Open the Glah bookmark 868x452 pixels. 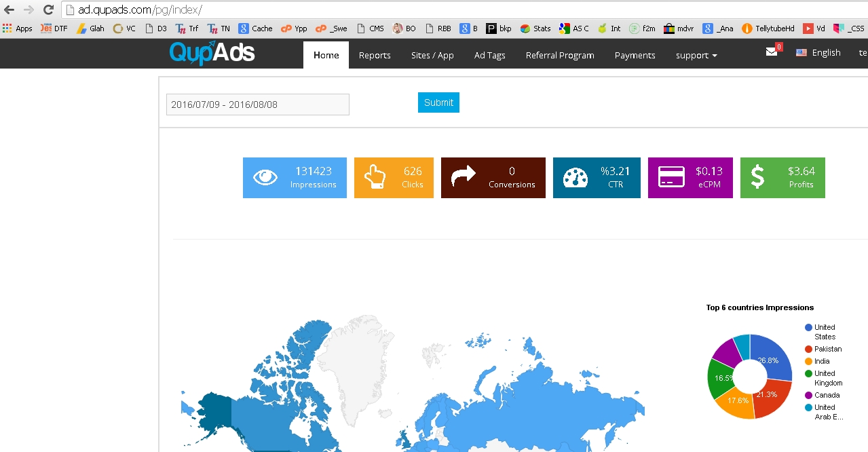pos(90,29)
